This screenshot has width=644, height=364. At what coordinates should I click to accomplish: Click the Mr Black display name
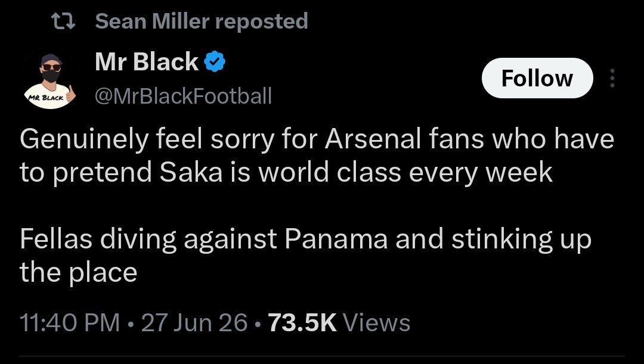click(147, 62)
